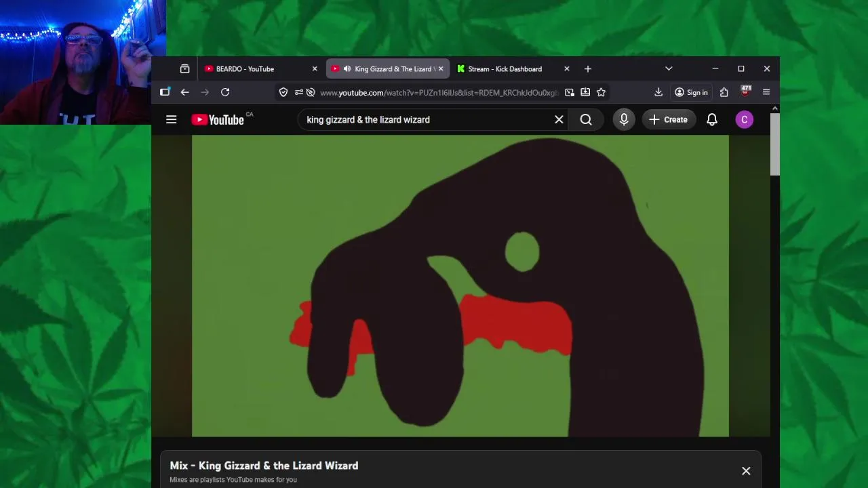The image size is (868, 488).
Task: Close the BEARDO - YouTube tab
Action: pyautogui.click(x=315, y=69)
